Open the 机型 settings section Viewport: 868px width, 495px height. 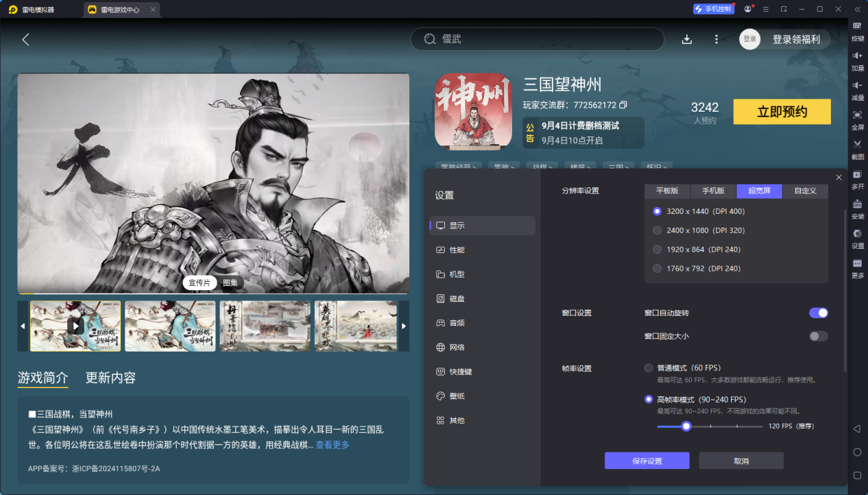pyautogui.click(x=482, y=274)
